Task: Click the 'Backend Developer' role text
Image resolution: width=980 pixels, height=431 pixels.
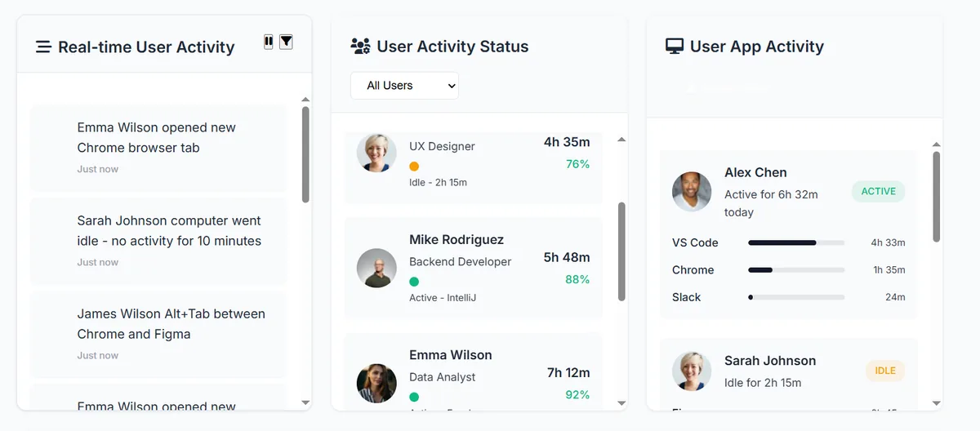Action: coord(461,262)
